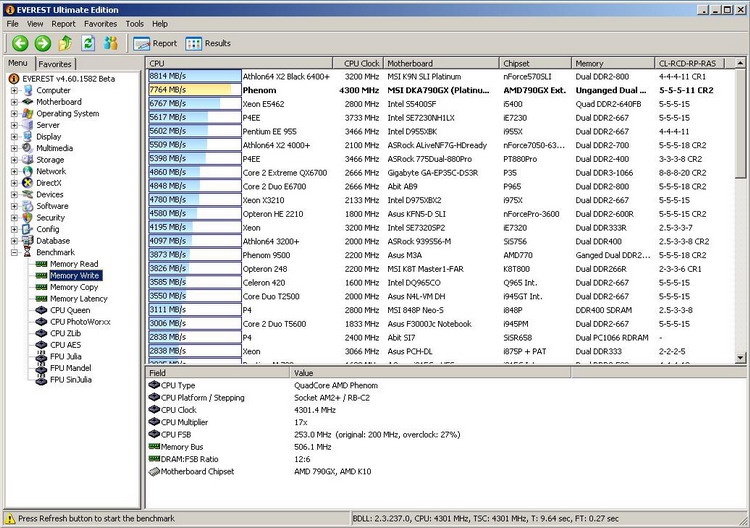Click the FPU Julia icon
Viewport: 750px width, 528px height.
[42, 356]
